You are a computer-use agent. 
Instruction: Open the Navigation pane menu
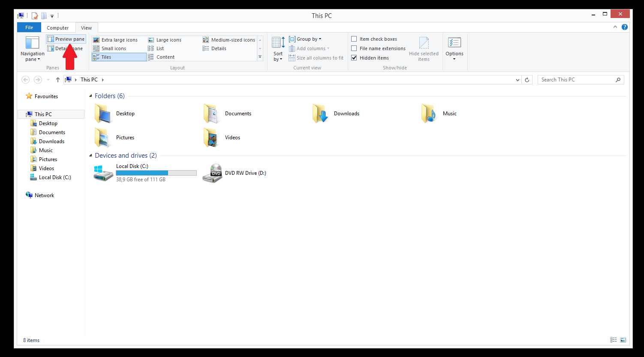[32, 49]
